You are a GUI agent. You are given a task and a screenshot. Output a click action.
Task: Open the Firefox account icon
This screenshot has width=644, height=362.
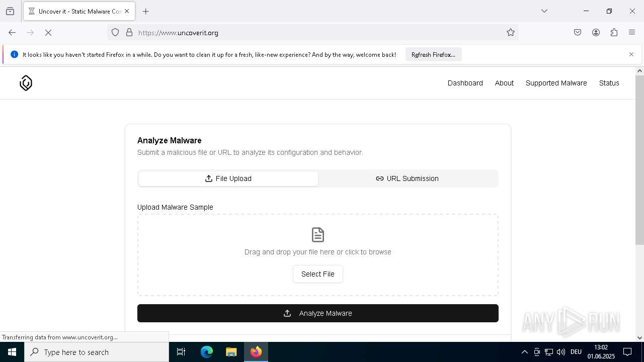coord(596,33)
